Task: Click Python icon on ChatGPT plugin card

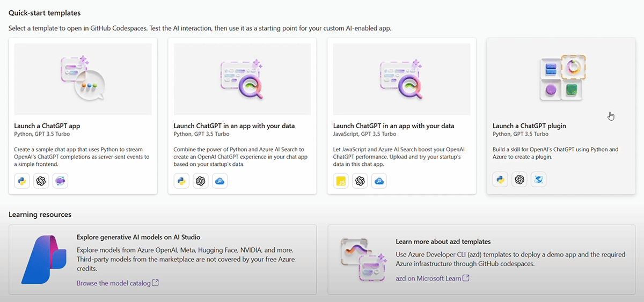Action: click(500, 180)
